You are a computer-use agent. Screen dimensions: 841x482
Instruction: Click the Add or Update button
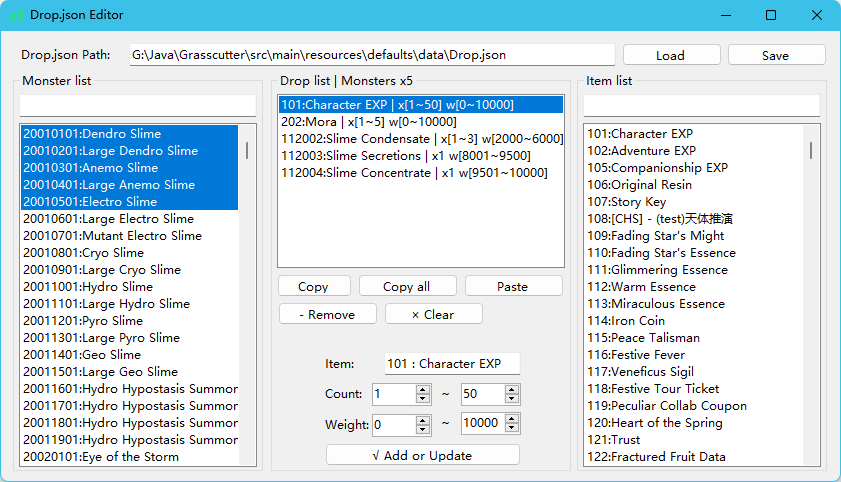pos(422,455)
